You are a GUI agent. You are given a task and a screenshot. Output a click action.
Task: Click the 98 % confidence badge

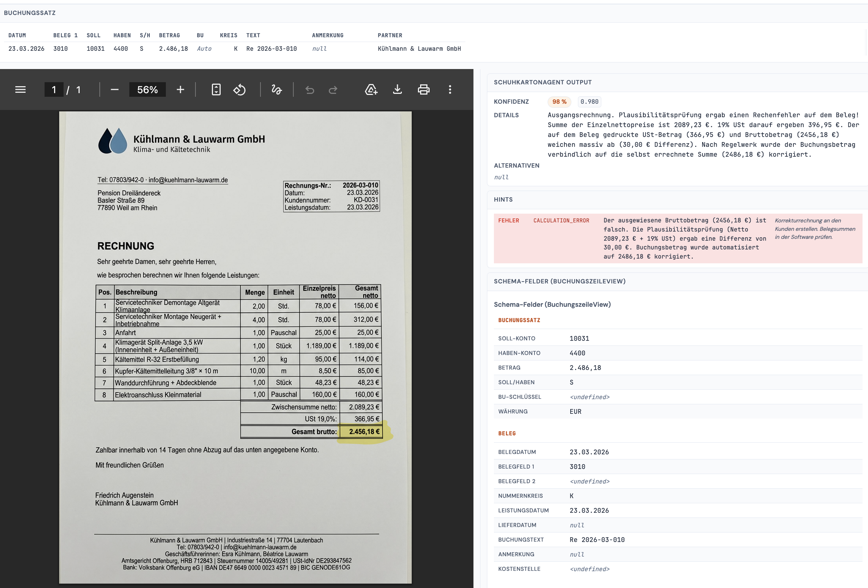click(559, 102)
